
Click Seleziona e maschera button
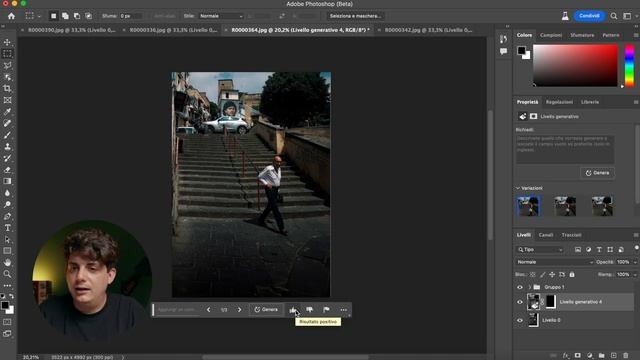(355, 16)
